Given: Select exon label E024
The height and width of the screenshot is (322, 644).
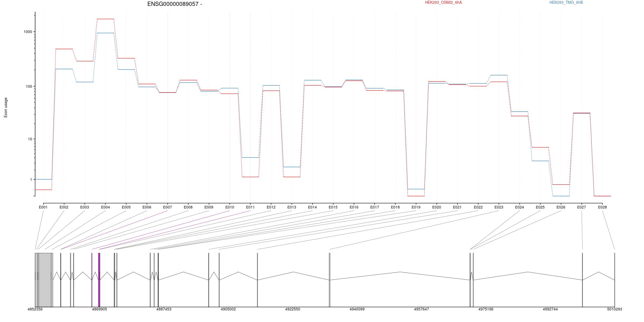Looking at the screenshot, I should [519, 207].
